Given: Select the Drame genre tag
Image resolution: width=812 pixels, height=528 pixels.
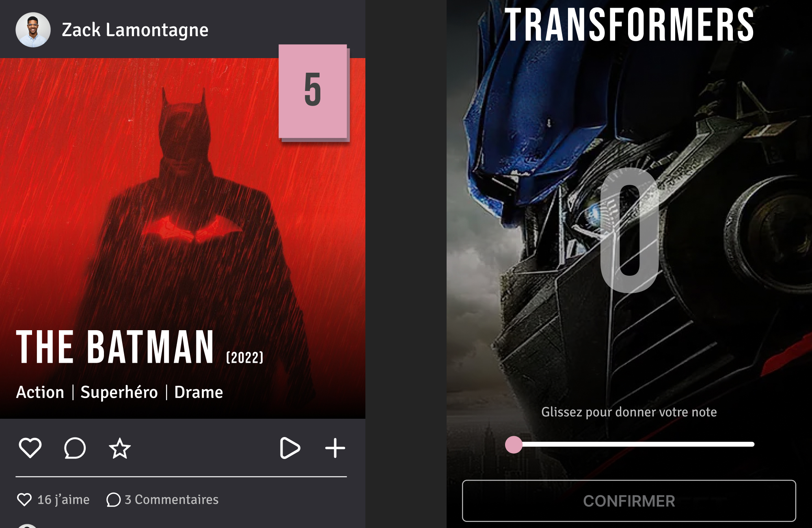Looking at the screenshot, I should [199, 392].
